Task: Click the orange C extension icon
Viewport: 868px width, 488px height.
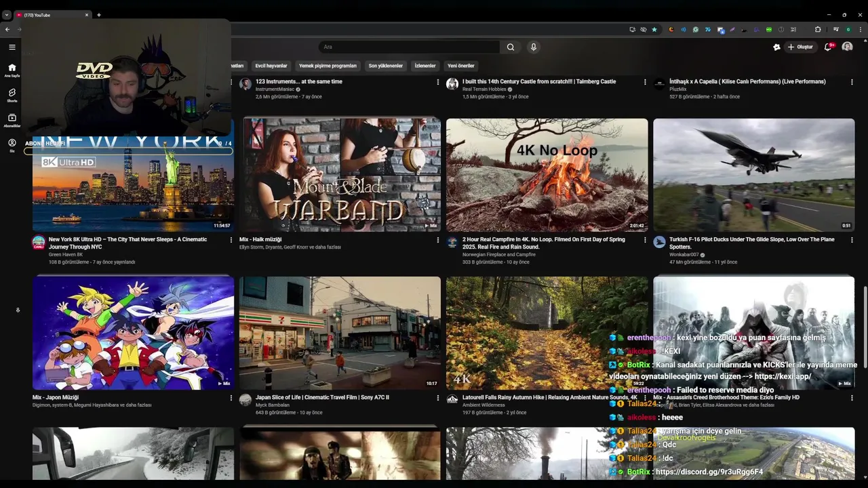Action: tap(671, 29)
